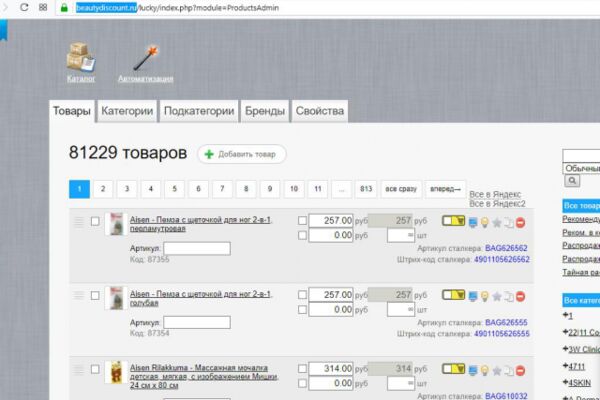Click lightbulb icon for перламутровая product
This screenshot has width=600, height=400.
point(485,222)
